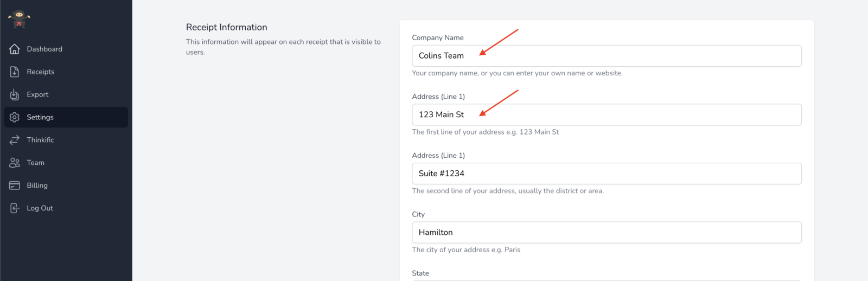The image size is (868, 281).
Task: Click the Thinkific arrows icon
Action: pos(15,140)
